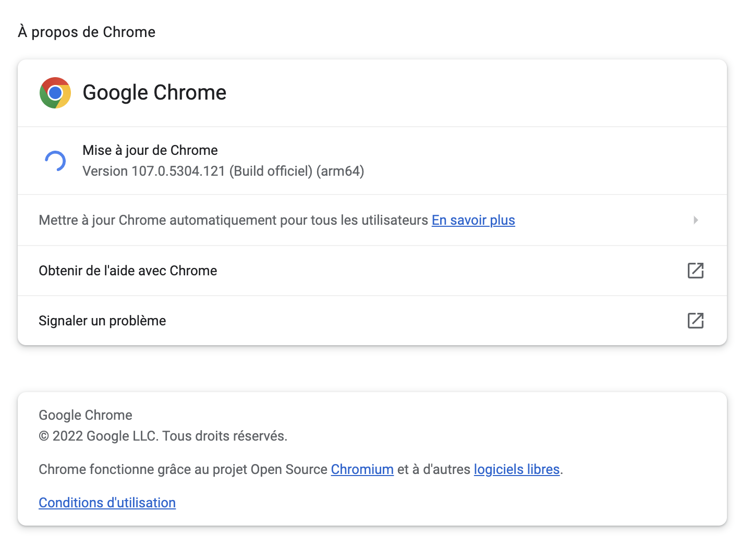Open external link icon for Obtenir de l'aide
Image resolution: width=753 pixels, height=560 pixels.
(x=696, y=271)
